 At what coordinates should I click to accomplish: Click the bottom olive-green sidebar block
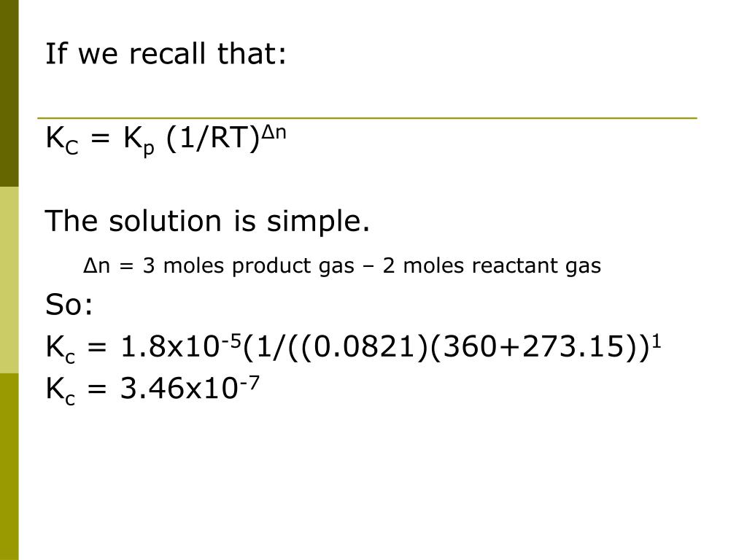point(9,467)
